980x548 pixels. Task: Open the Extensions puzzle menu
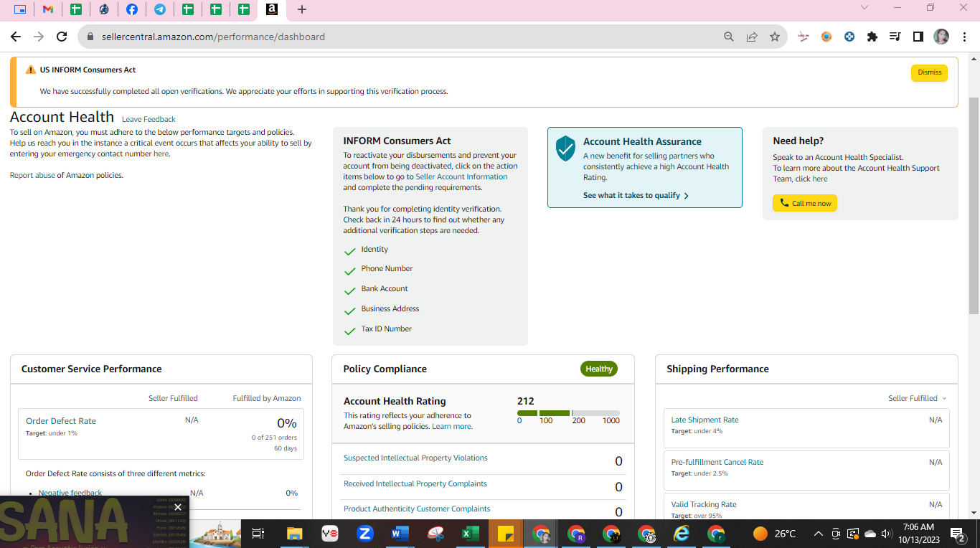[872, 37]
